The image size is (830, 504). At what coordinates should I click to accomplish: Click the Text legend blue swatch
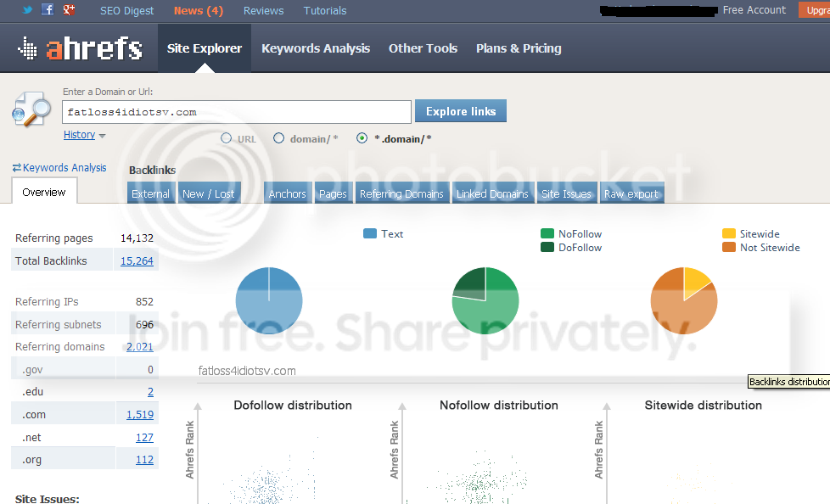tap(370, 233)
